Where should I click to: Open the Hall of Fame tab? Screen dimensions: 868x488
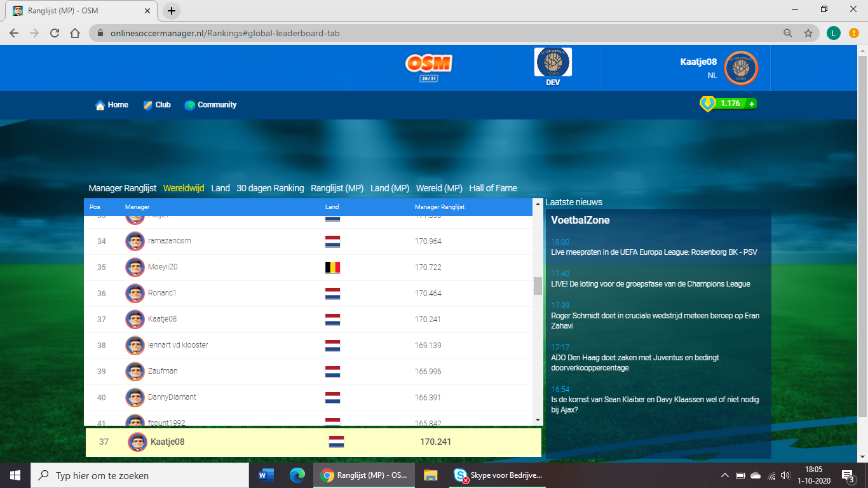point(493,188)
